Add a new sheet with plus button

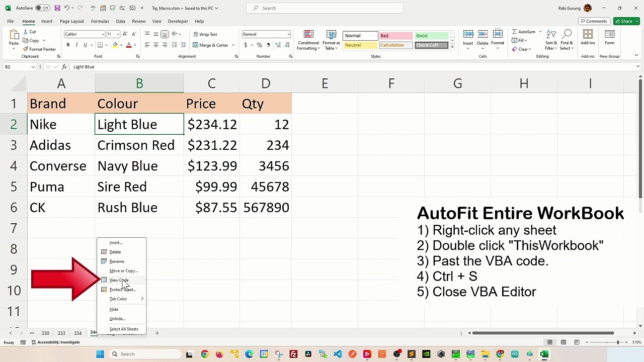point(156,333)
